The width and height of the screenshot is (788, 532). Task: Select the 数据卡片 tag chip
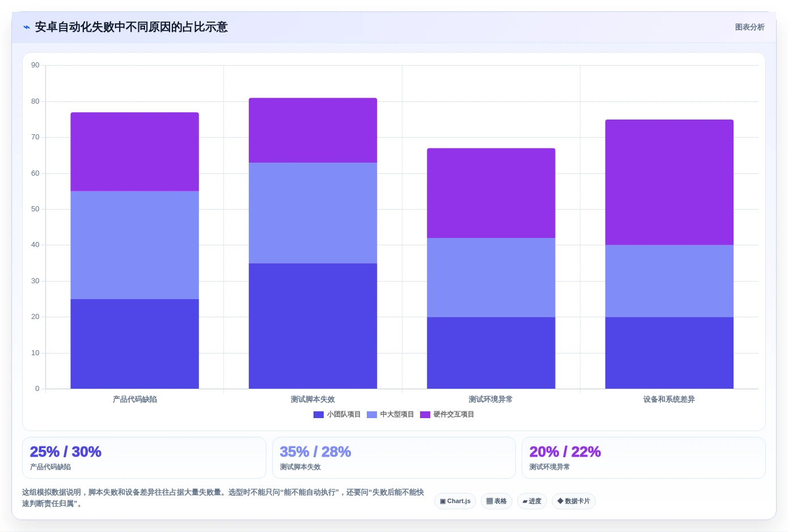(574, 501)
